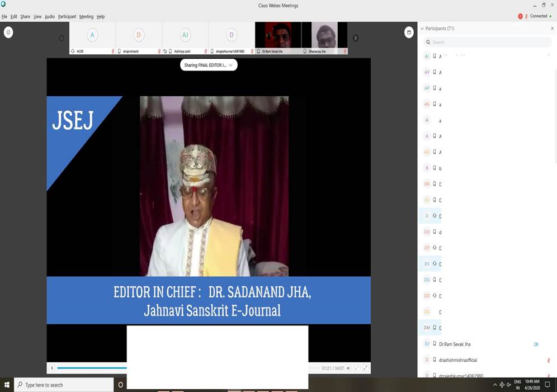This screenshot has width=557, height=392.
Task: Show hidden system tray icons
Action: (x=495, y=385)
